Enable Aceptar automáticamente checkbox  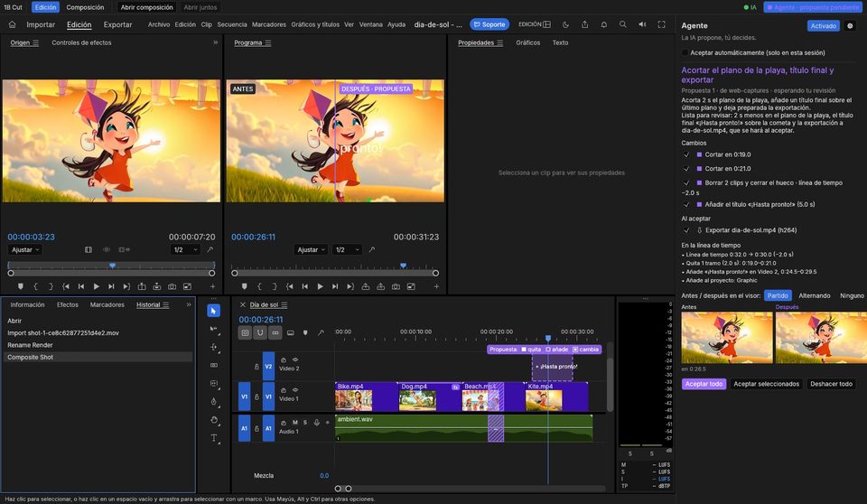685,52
